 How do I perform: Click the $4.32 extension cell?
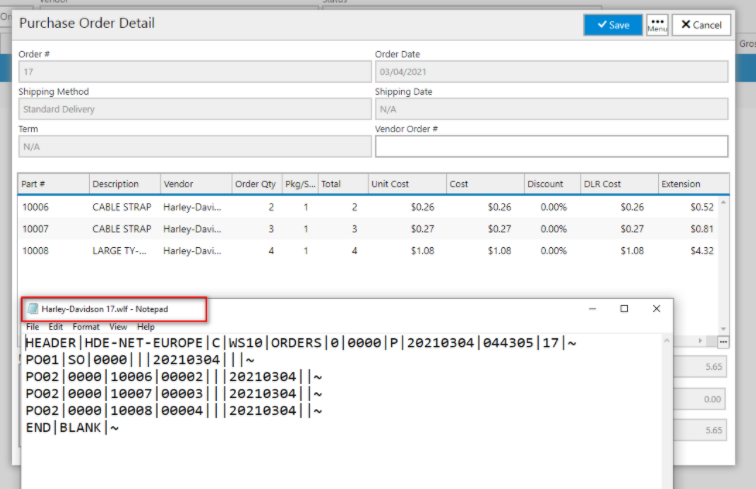point(702,251)
